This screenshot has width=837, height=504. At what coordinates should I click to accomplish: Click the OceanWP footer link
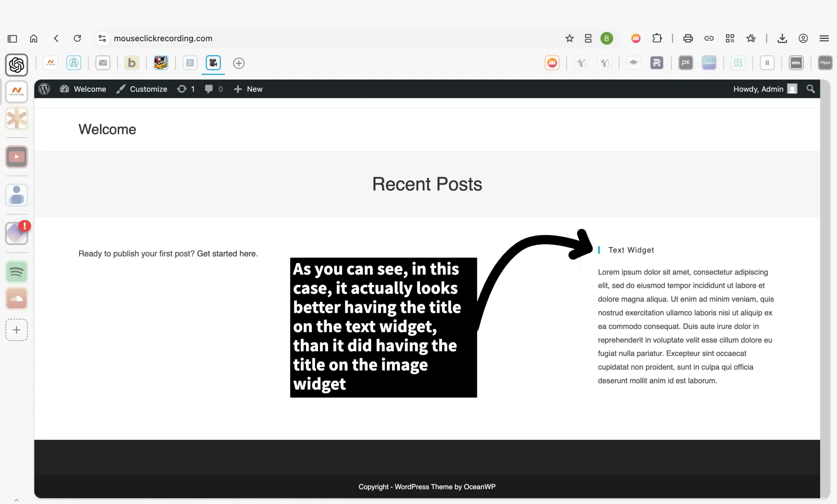[x=479, y=487]
